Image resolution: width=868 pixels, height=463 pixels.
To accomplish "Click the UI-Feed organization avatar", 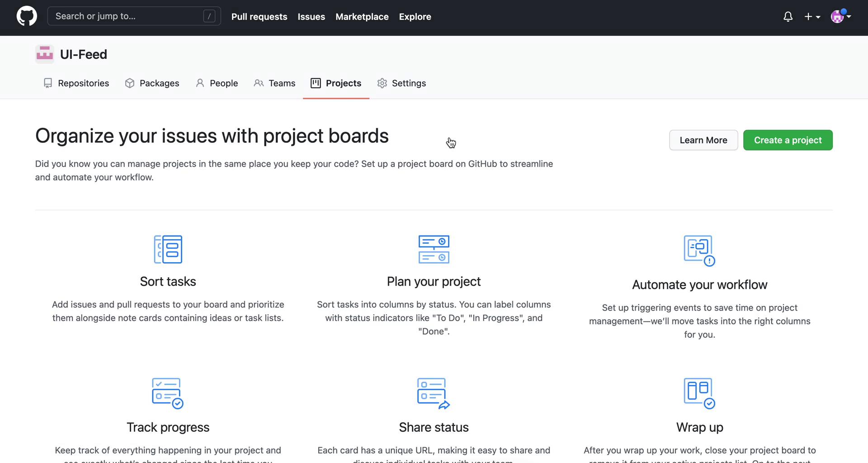I will (x=45, y=54).
